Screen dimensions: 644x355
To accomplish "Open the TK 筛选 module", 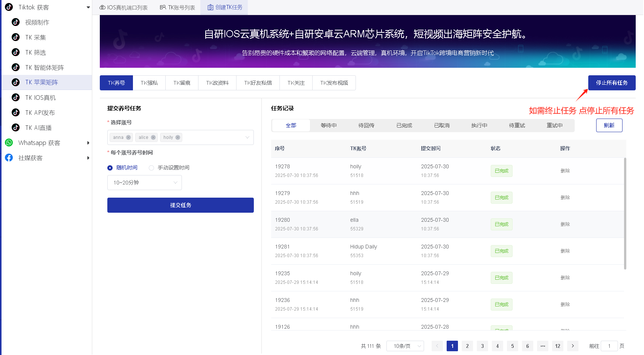I will pyautogui.click(x=35, y=52).
